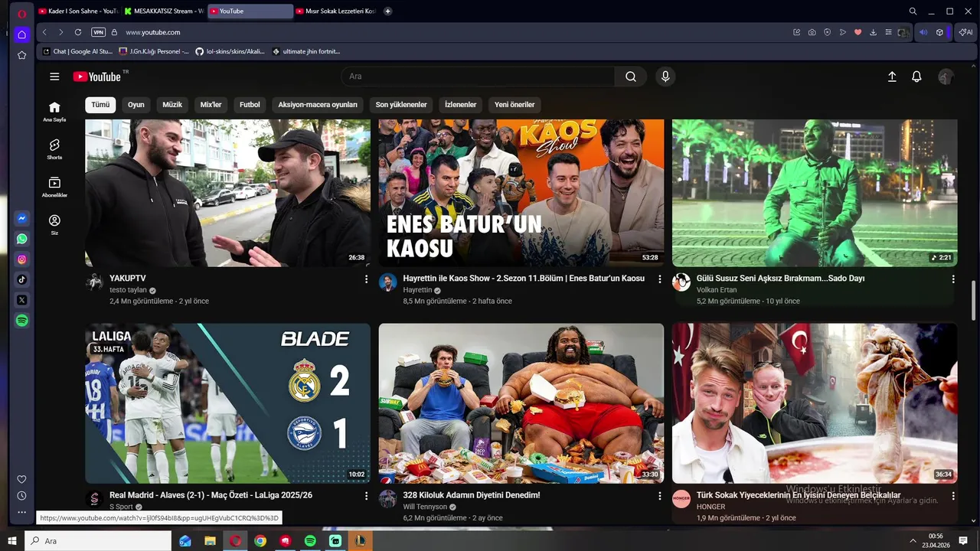
Task: Toggle the VPN badge in address bar
Action: (98, 32)
